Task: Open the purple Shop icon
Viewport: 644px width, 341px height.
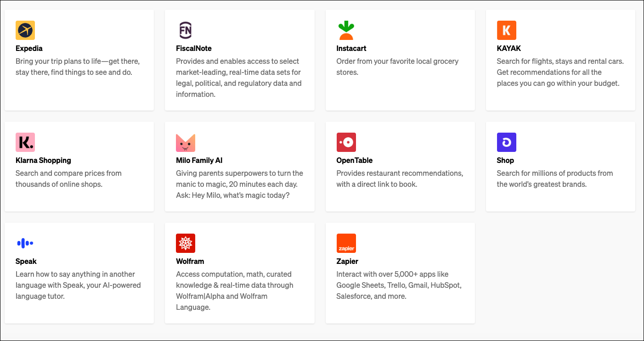Action: 506,142
